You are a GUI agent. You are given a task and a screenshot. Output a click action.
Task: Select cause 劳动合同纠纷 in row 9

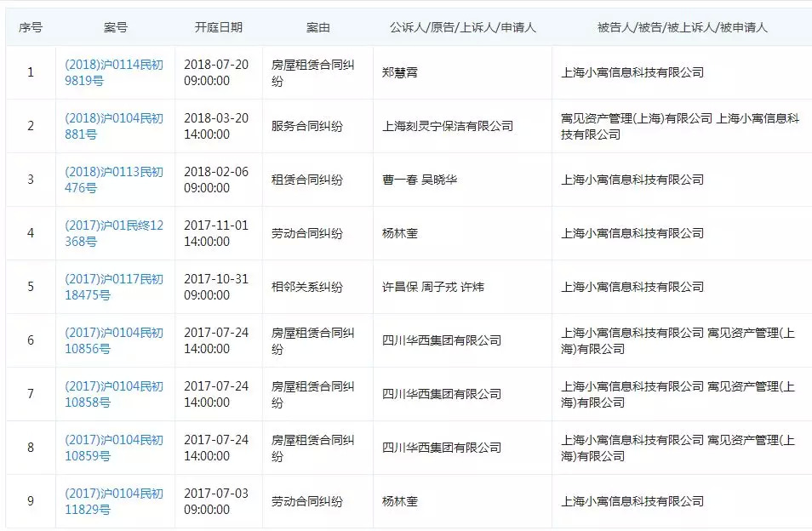(x=307, y=501)
